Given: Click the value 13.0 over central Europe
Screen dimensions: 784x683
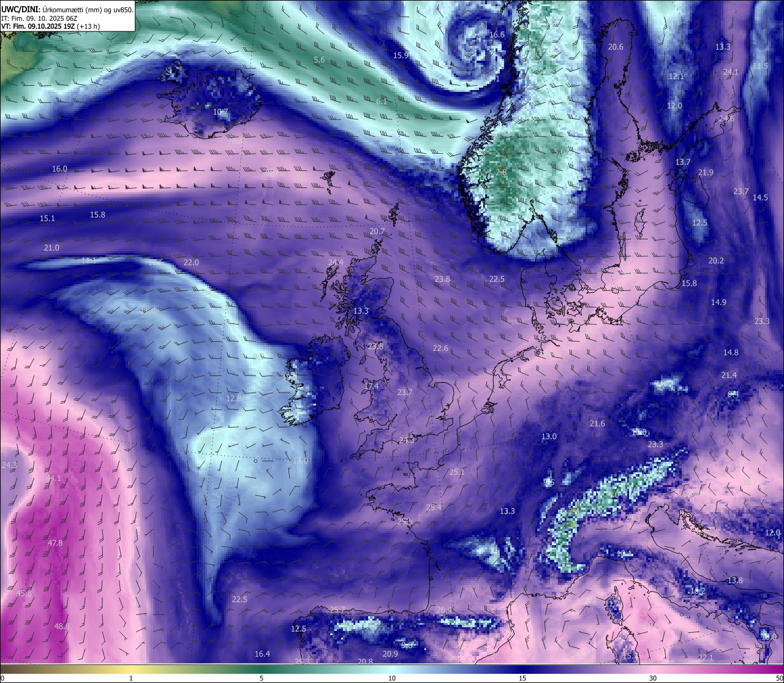Looking at the screenshot, I should (549, 437).
